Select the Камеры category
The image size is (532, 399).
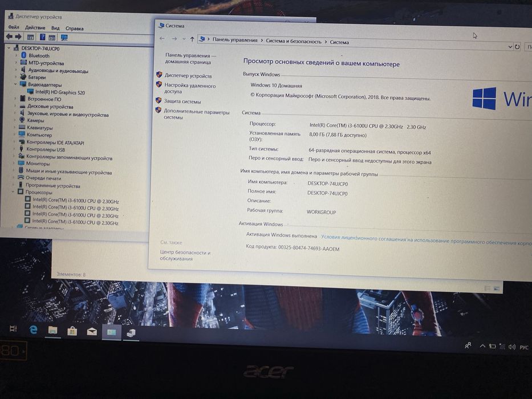coord(35,120)
